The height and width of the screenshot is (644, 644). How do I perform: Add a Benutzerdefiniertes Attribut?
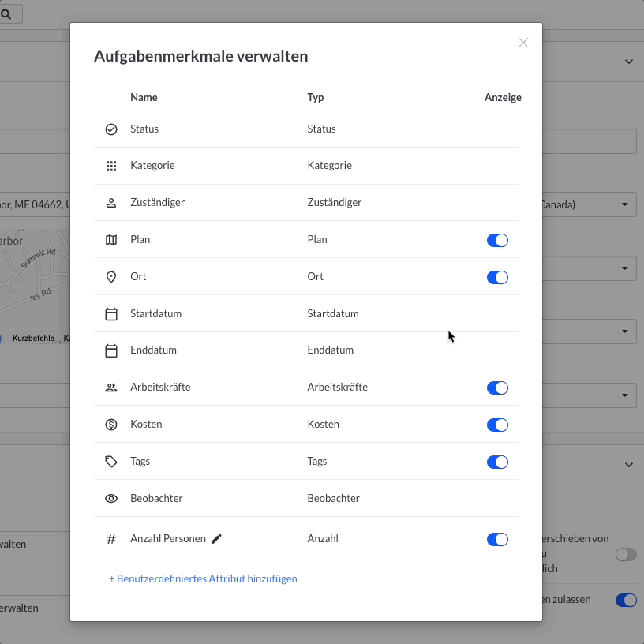coord(203,578)
